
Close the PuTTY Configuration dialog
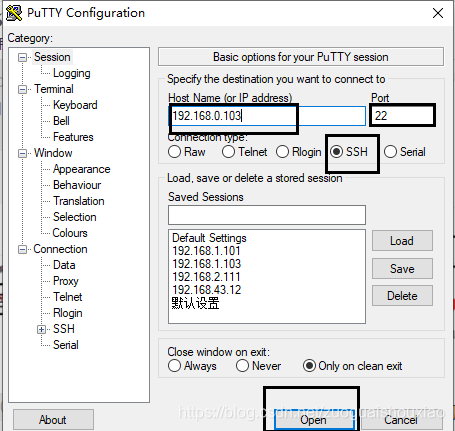click(438, 13)
